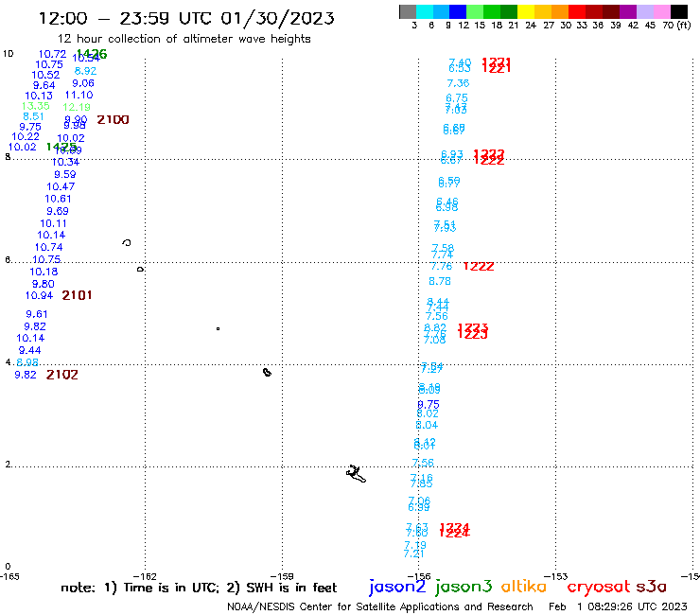Select the longitude axis label -159
Viewport: 700px width, 615px height.
[x=282, y=576]
